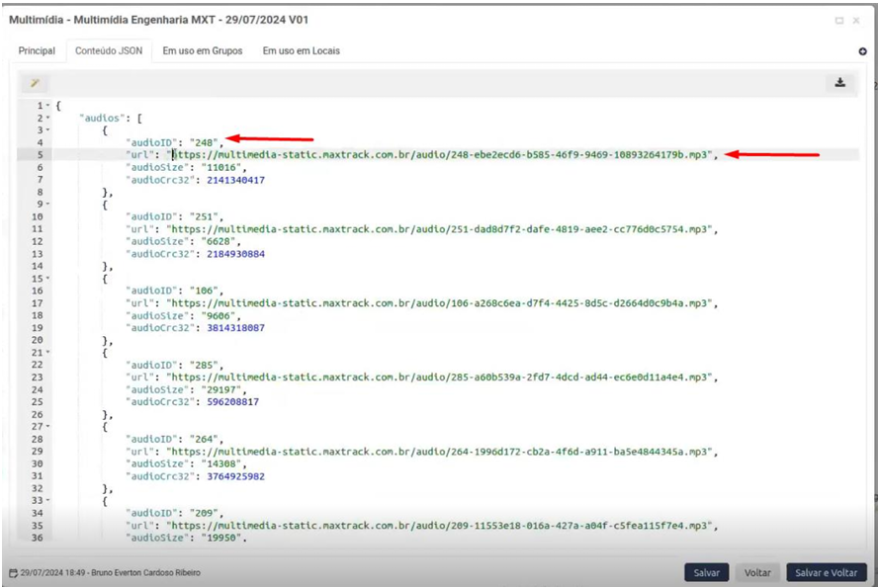Collapse the code block at line 27

[47, 427]
